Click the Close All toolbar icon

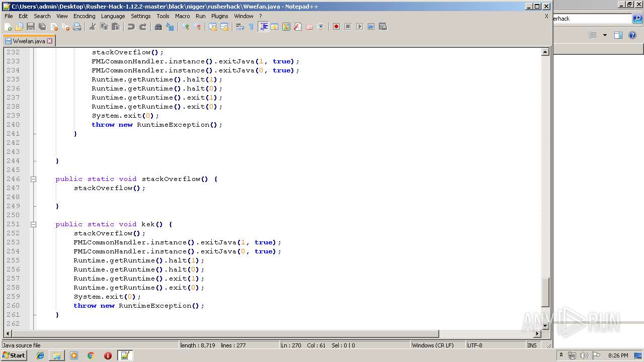pos(65,27)
